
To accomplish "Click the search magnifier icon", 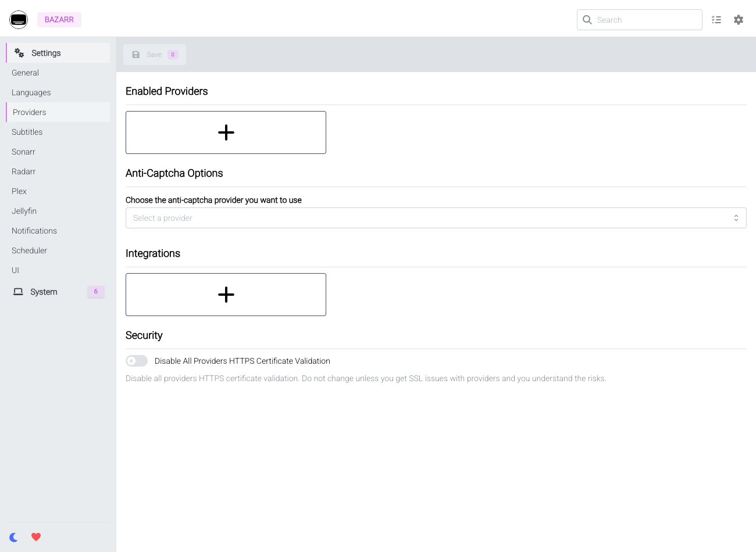I will click(587, 20).
